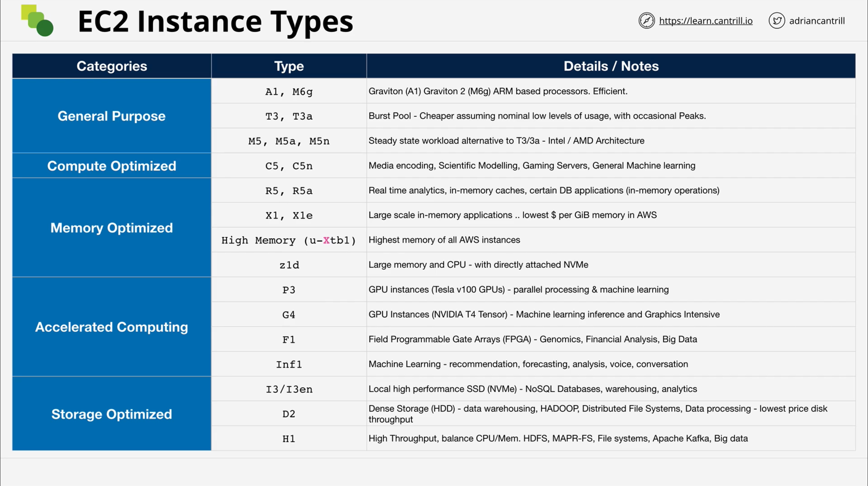Select the High Memory (u-Xtb1) cell
Viewport: 868px width, 486px height.
point(288,240)
